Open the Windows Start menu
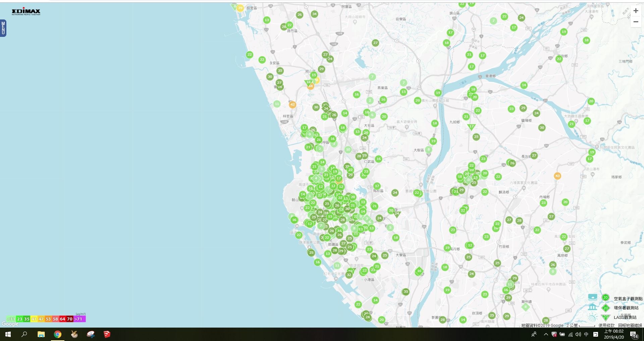This screenshot has height=341, width=644. 8,334
